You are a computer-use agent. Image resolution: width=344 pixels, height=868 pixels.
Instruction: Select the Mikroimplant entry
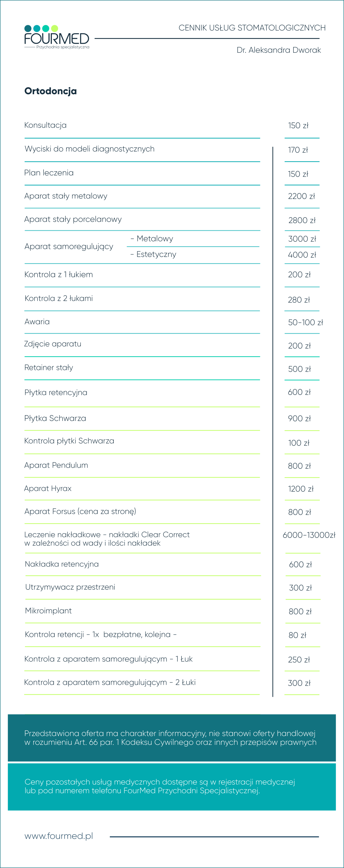(x=48, y=611)
